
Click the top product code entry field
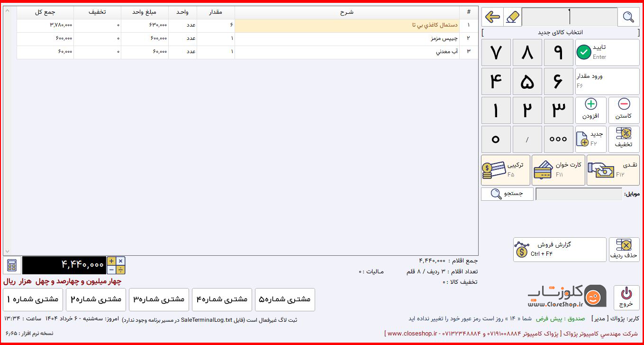[570, 17]
